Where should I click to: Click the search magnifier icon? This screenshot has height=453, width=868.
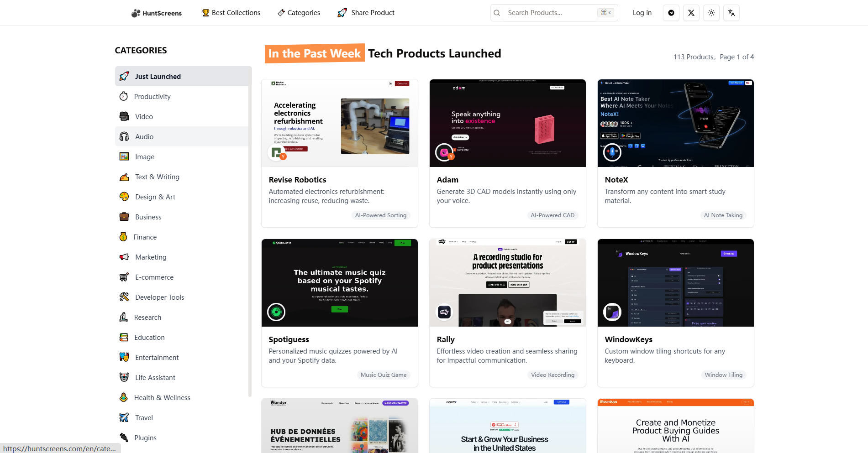click(x=497, y=13)
